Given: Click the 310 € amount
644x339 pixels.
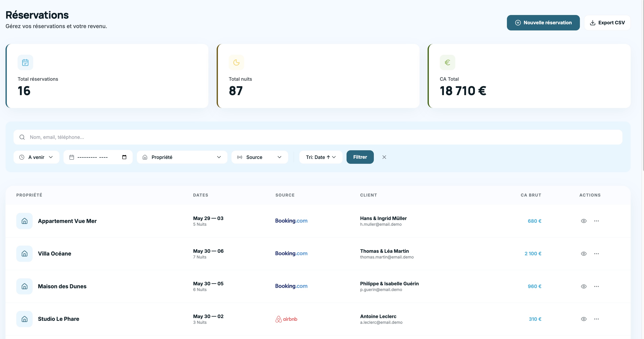Looking at the screenshot, I should 535,319.
